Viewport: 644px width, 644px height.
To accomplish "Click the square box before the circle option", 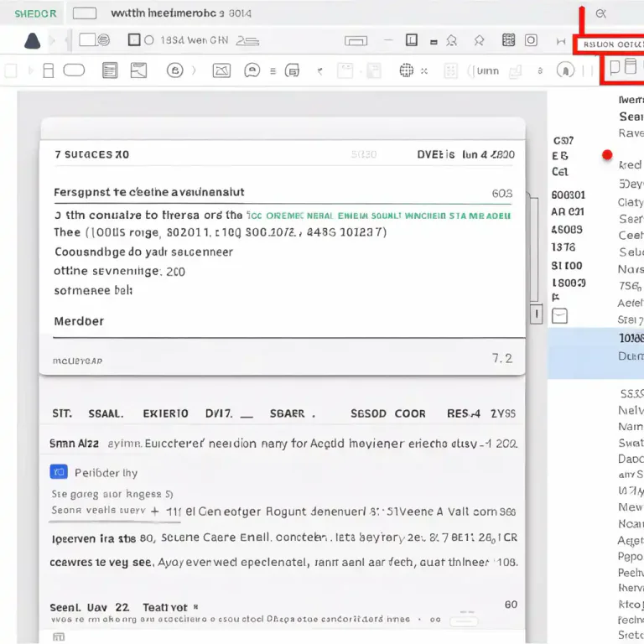I will pyautogui.click(x=134, y=40).
